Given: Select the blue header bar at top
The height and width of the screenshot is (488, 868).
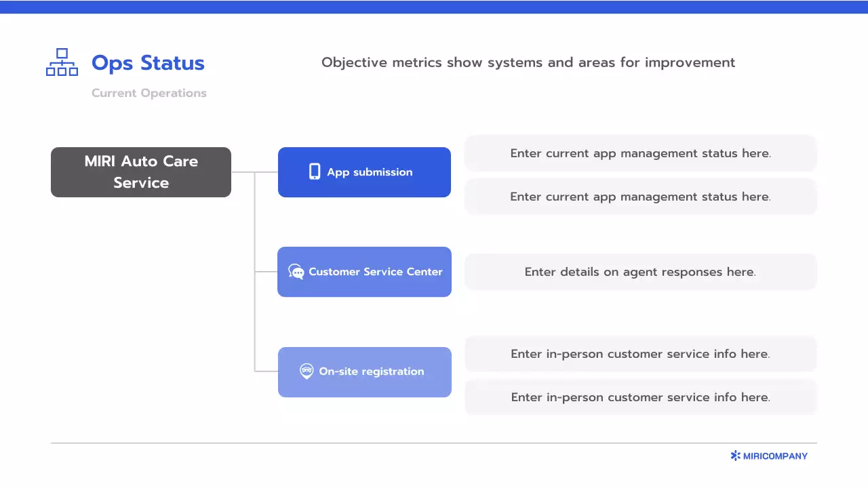Looking at the screenshot, I should [434, 7].
